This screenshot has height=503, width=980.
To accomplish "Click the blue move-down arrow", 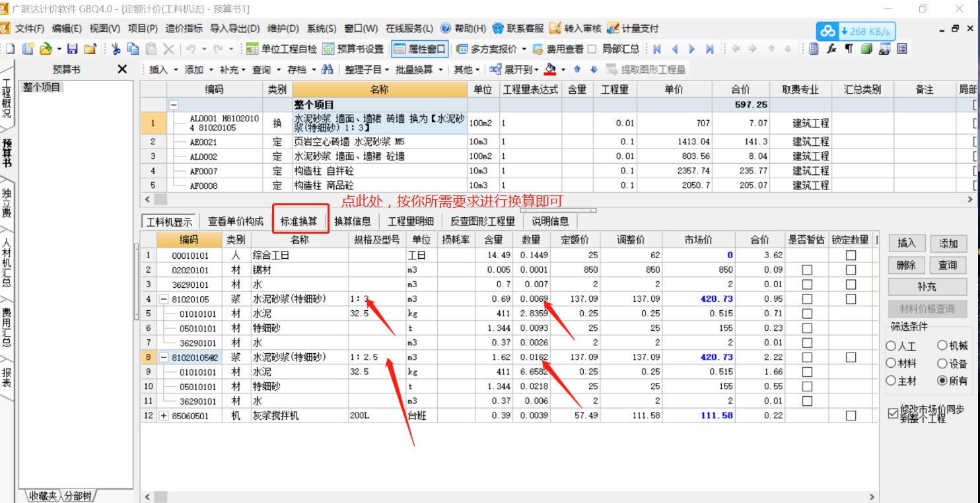I will 594,69.
